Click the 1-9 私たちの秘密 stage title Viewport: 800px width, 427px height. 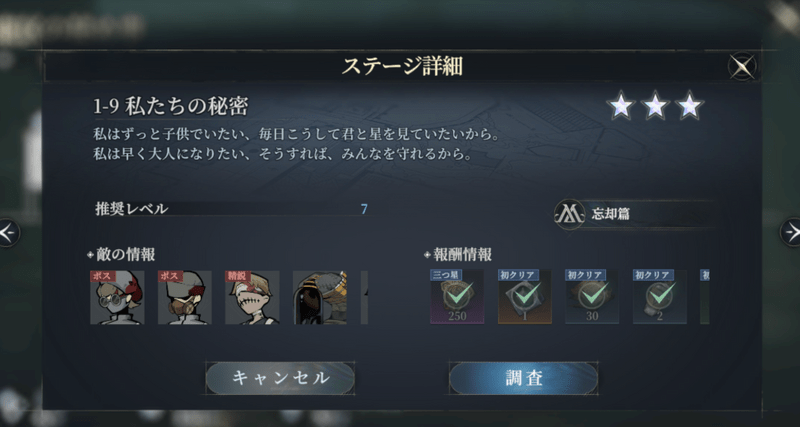[x=170, y=107]
